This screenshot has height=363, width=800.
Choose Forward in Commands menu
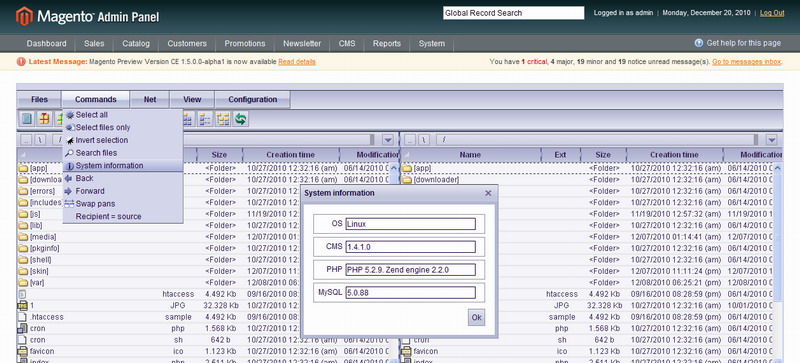click(122, 191)
